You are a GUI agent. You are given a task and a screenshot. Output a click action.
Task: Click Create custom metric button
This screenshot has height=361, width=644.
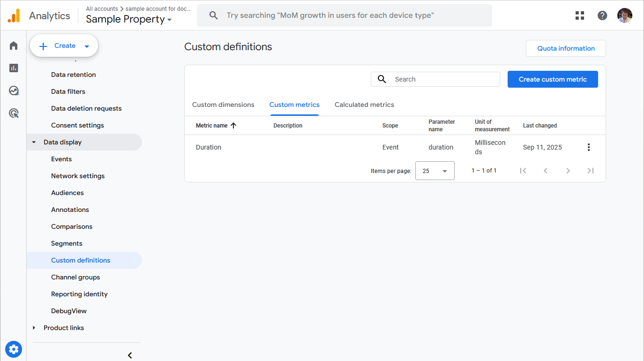pos(553,79)
